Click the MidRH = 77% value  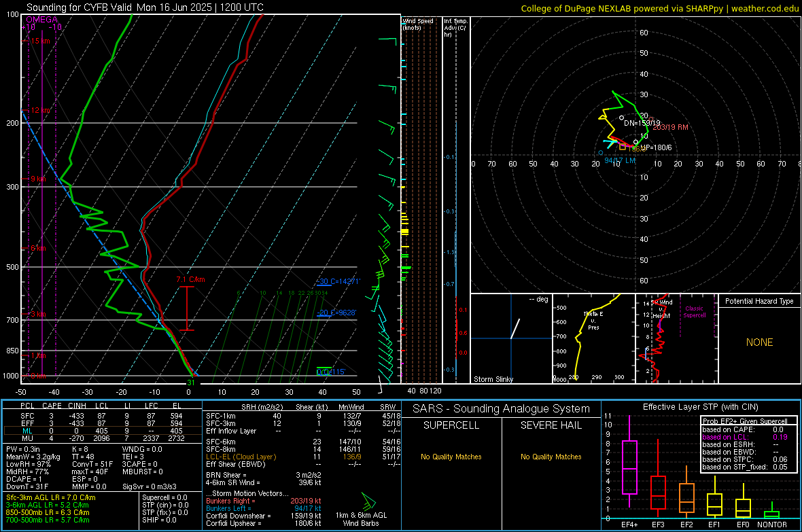pos(28,472)
